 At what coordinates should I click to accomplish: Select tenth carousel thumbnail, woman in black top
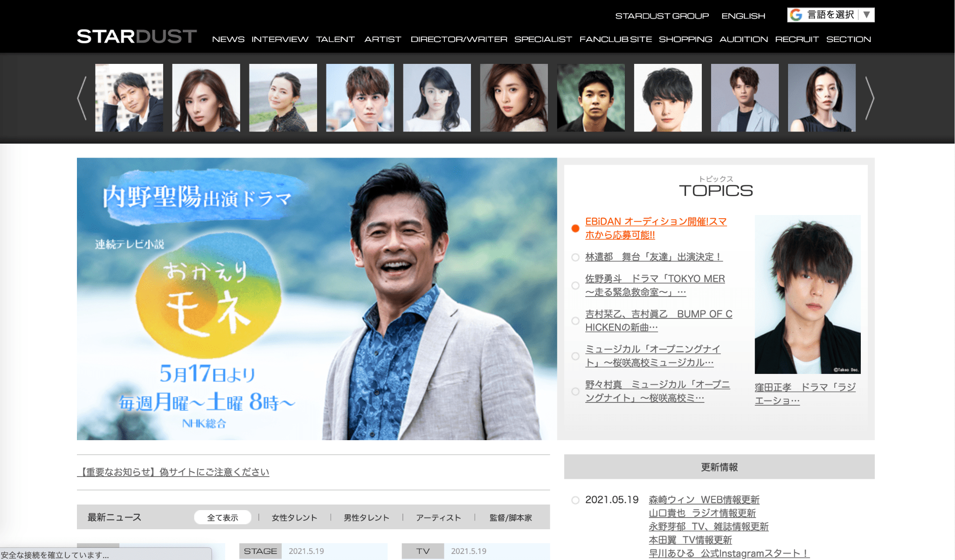pos(822,98)
